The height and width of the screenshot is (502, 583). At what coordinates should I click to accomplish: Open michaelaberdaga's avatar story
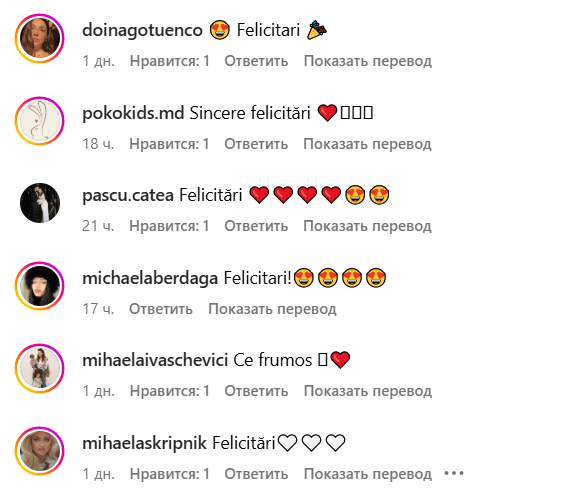coord(40,286)
